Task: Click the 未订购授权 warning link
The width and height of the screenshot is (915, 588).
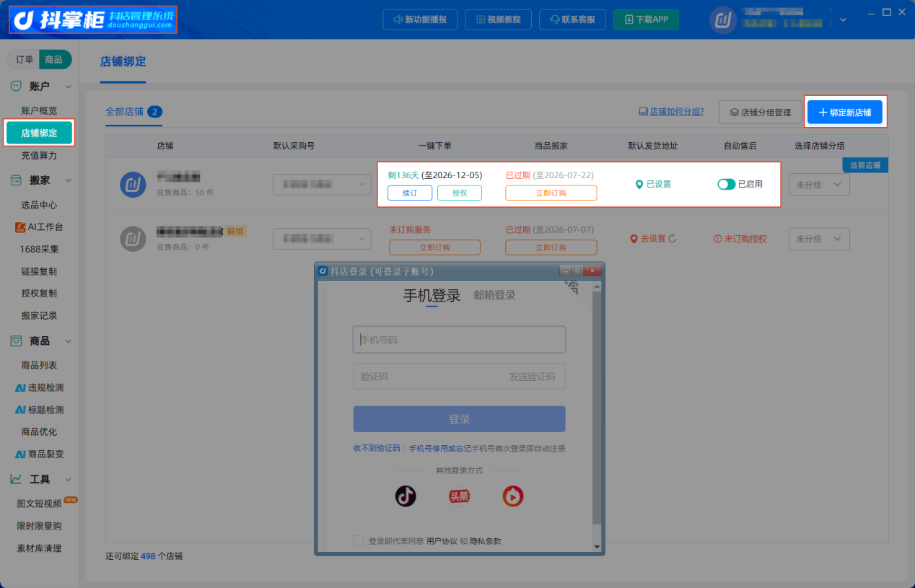Action: [740, 239]
